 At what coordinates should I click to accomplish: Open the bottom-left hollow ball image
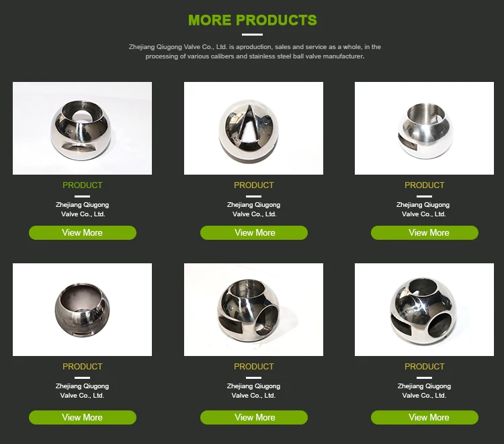(x=82, y=310)
